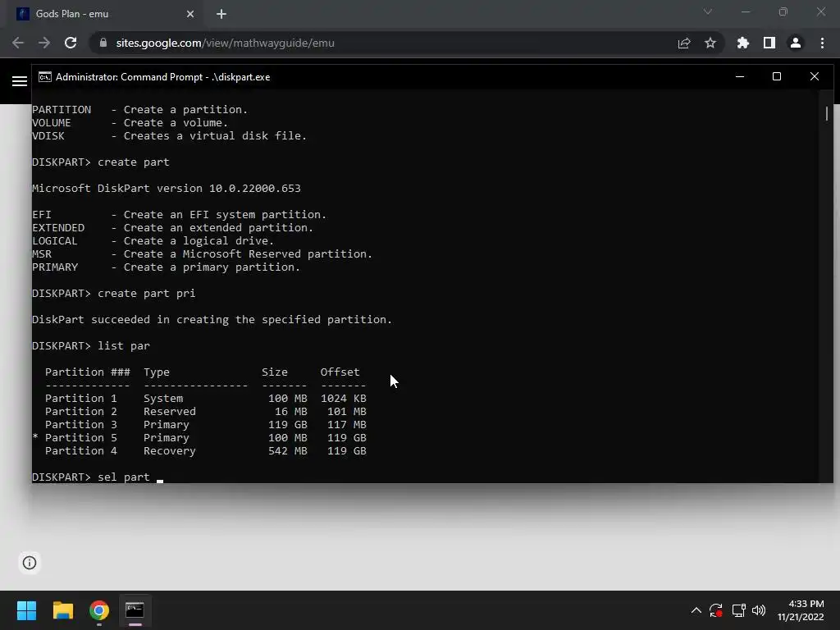Open the Google Sites hamburger menu
This screenshot has height=630, width=840.
[20, 81]
